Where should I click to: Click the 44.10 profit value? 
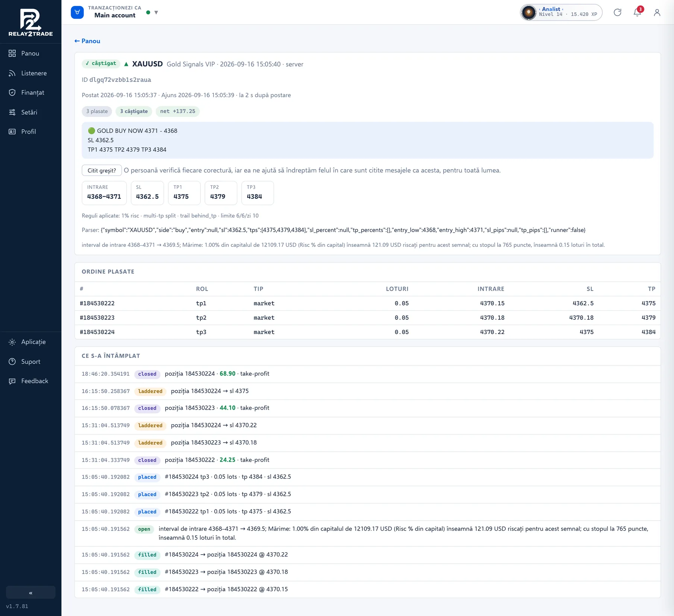(227, 408)
